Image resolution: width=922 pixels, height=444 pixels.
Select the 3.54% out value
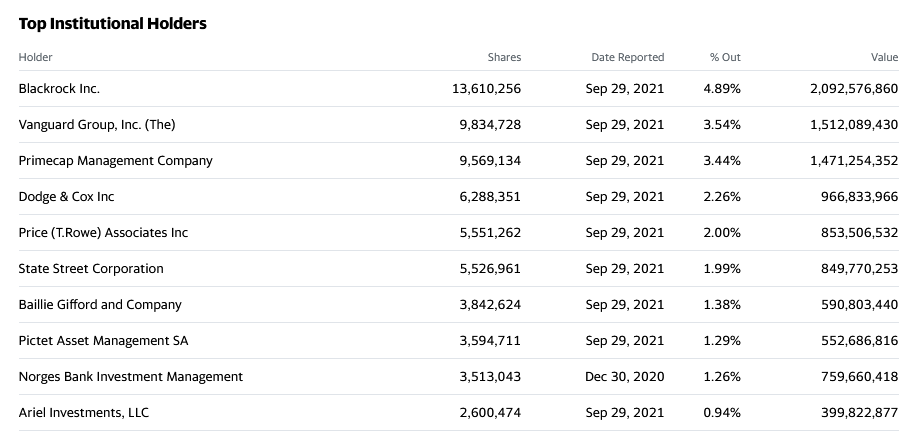(722, 125)
